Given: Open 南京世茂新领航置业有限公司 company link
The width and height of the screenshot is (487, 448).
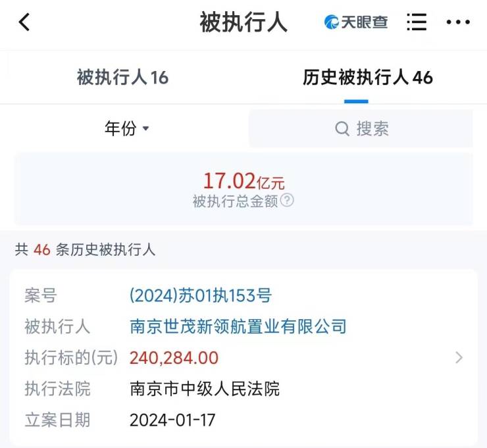Looking at the screenshot, I should point(238,326).
